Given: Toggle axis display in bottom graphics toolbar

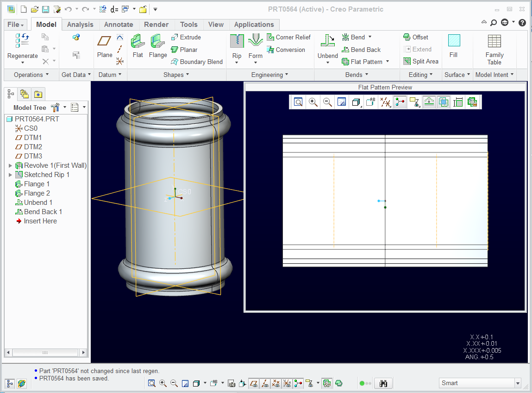Looking at the screenshot, I should point(265,383).
